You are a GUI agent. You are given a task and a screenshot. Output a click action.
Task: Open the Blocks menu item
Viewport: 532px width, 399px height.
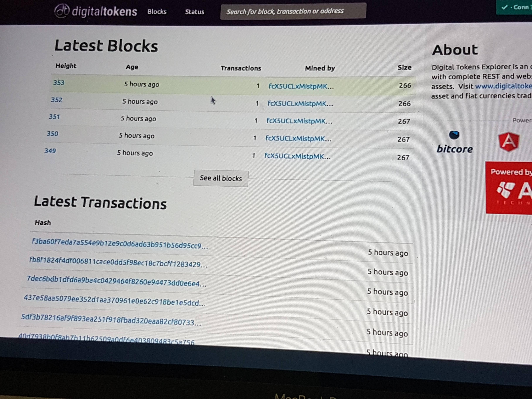click(157, 12)
